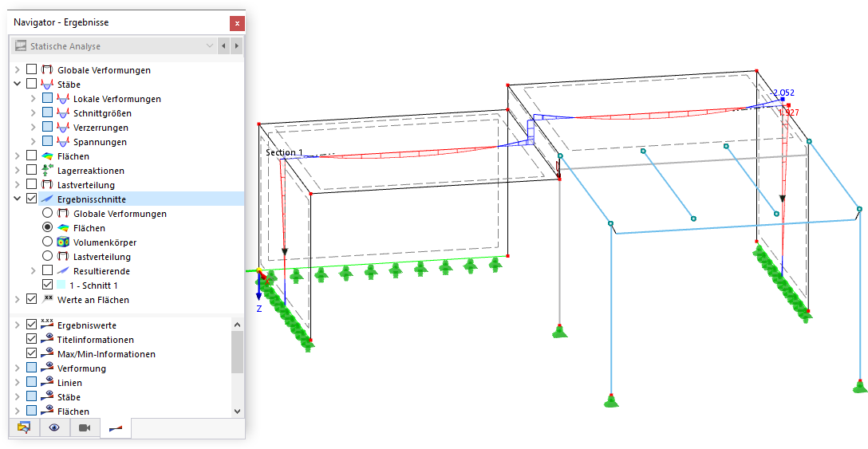Click the Lokale Verformungen icon
Viewport: 868px width, 449px height.
pos(62,99)
